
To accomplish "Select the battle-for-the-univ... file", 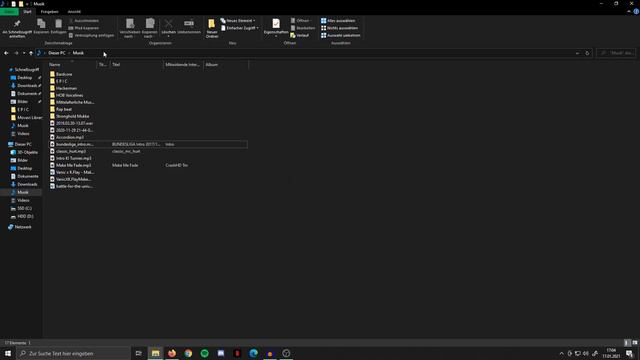I will pos(74,186).
